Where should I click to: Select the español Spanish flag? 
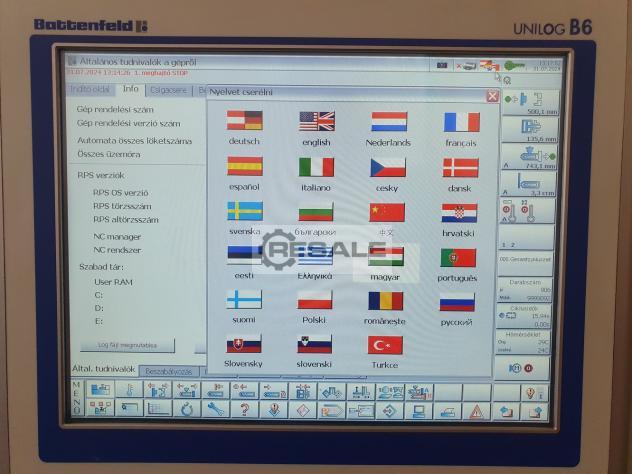244,166
